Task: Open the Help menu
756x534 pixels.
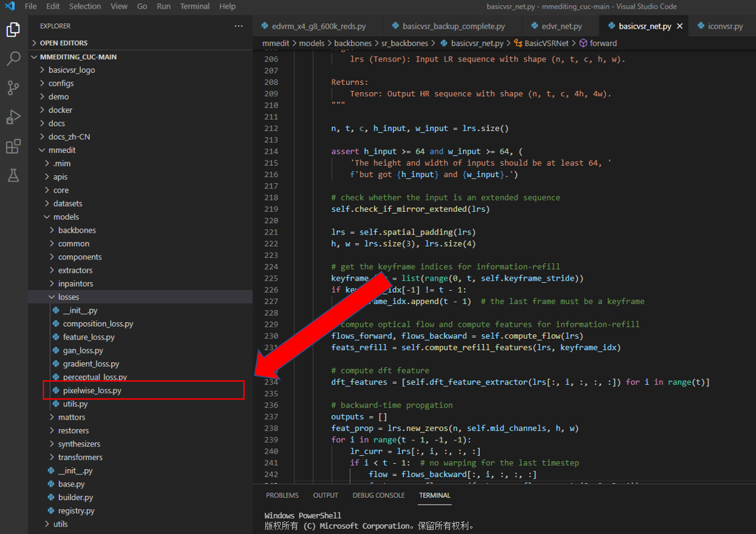Action: 227,6
